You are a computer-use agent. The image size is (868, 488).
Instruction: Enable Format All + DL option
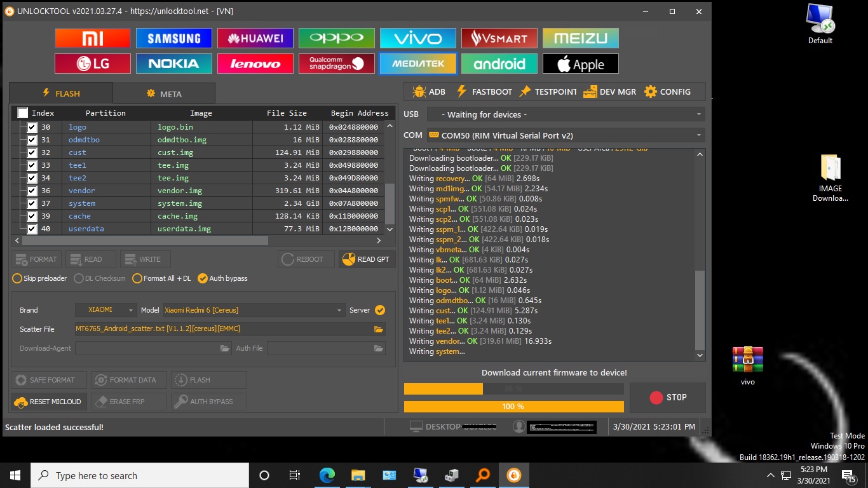(161, 278)
